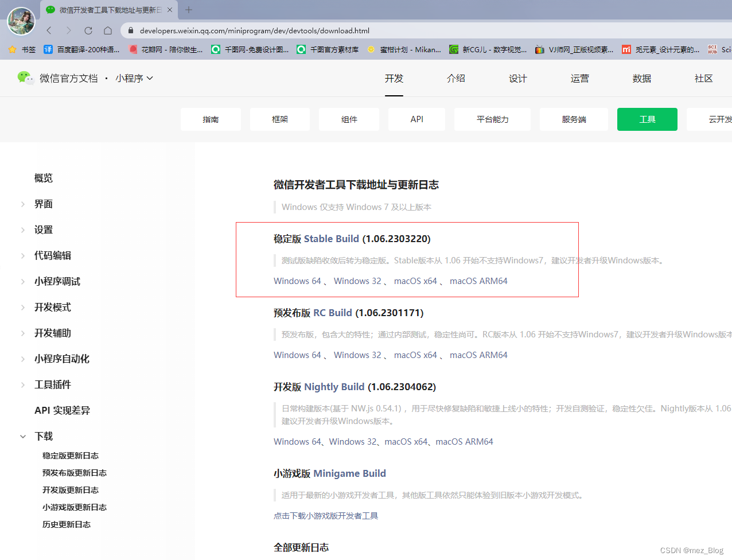Viewport: 732px width, 560px height.
Task: Open 花瓣网 bookmark
Action: tap(166, 49)
